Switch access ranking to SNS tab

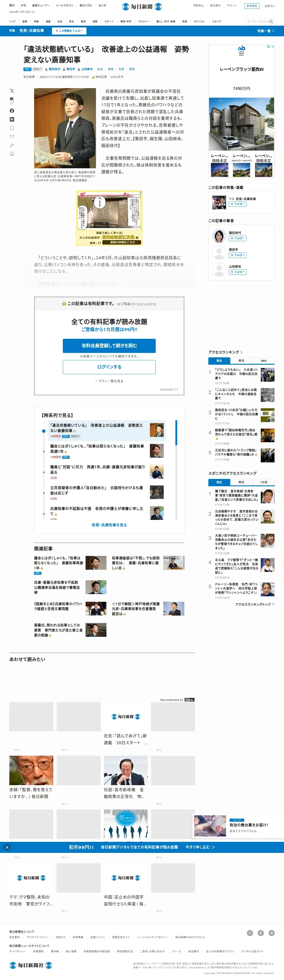point(263,361)
